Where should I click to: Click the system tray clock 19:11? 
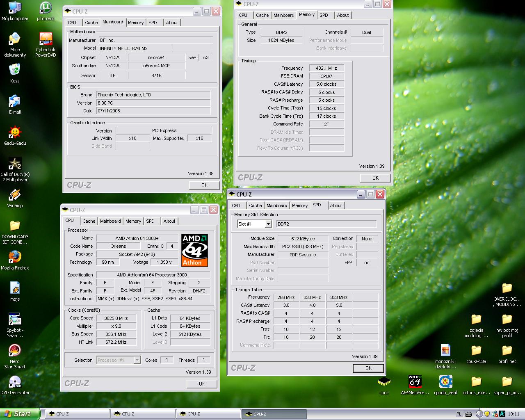pos(514,414)
